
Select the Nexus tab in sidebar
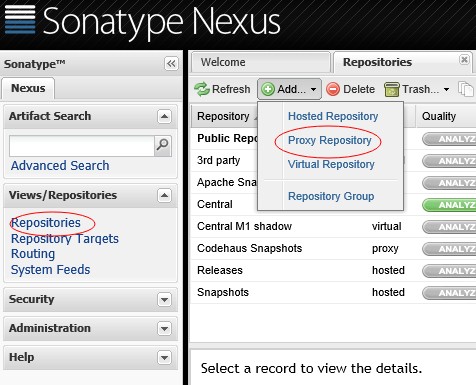(x=28, y=88)
